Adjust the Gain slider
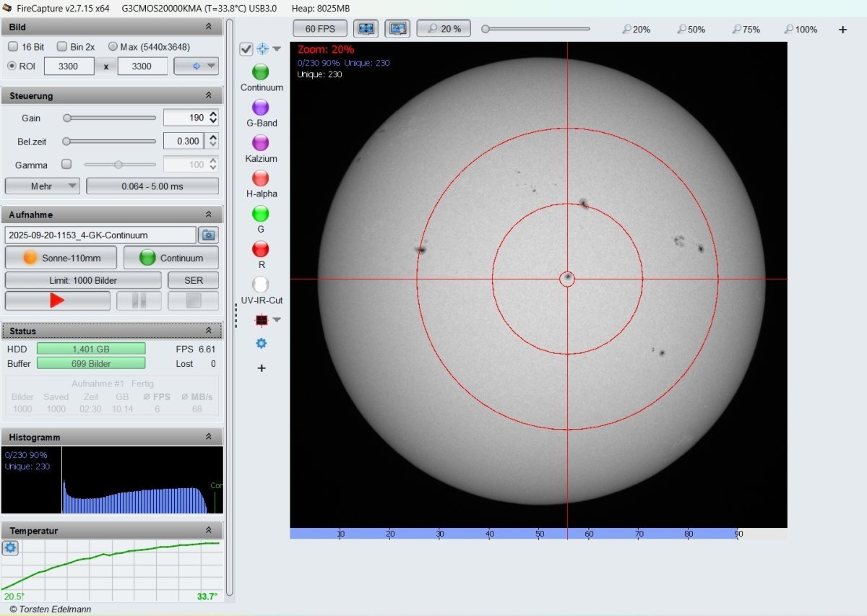The image size is (867, 616). pos(109,118)
